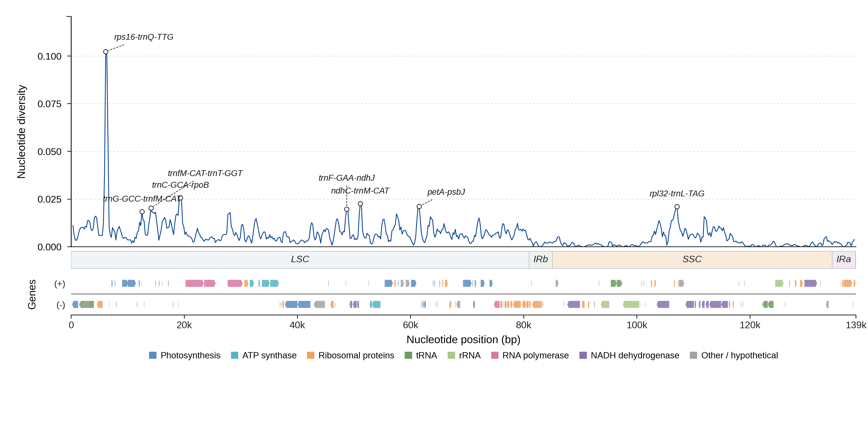Click the 'petA-psbJ' annotation label
The width and height of the screenshot is (868, 422).
click(x=446, y=192)
